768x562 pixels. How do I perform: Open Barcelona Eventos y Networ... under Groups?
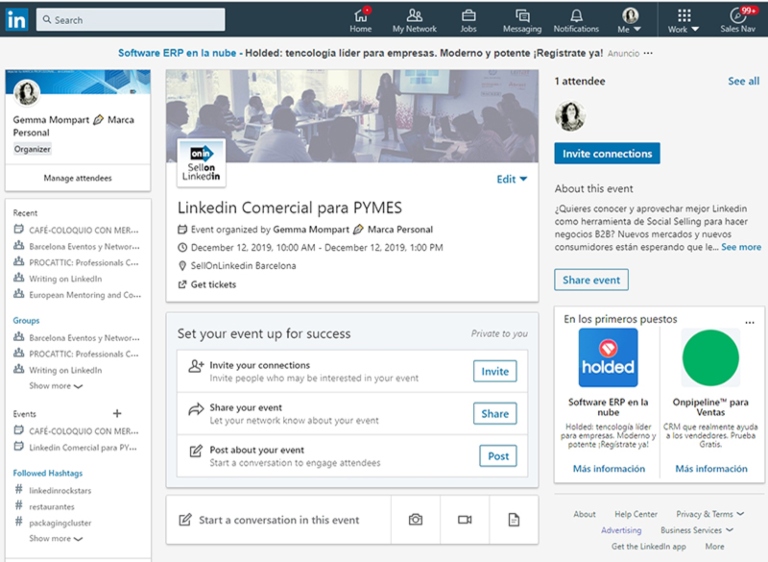pos(84,338)
